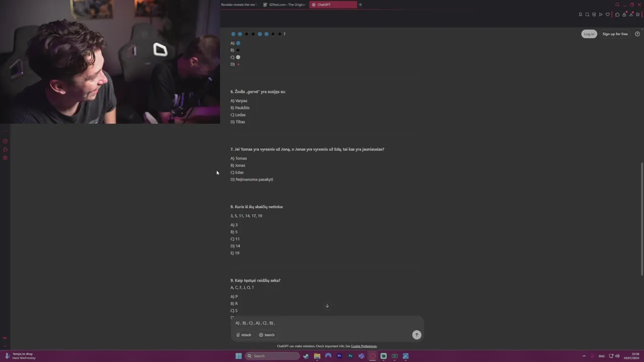Image resolution: width=644 pixels, height=362 pixels.
Task: Click the send/flow arrow icon in the toolbar
Action: coord(601,15)
